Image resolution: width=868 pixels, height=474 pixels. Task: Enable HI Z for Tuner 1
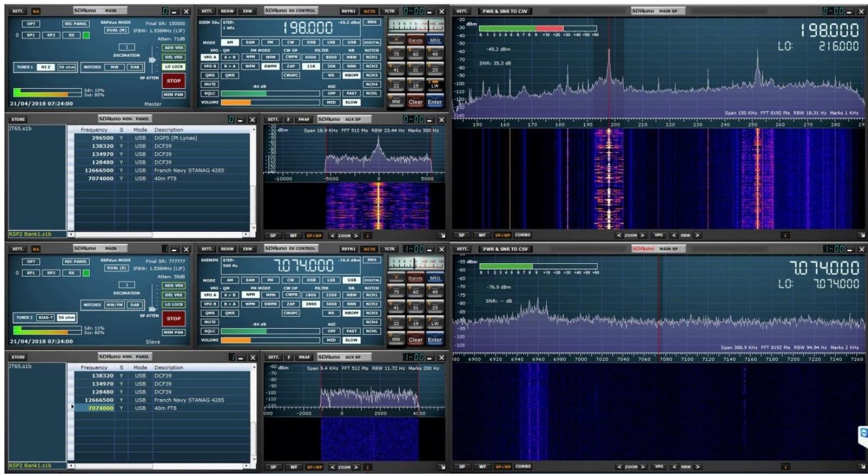(46, 67)
